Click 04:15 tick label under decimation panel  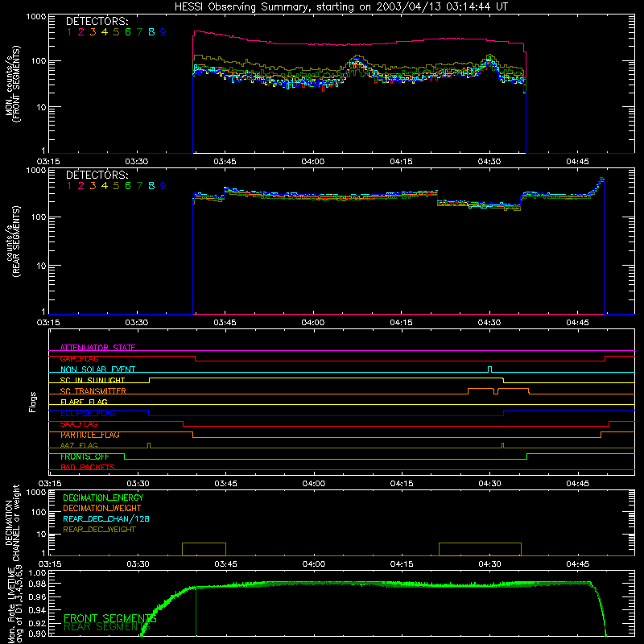pos(401,564)
